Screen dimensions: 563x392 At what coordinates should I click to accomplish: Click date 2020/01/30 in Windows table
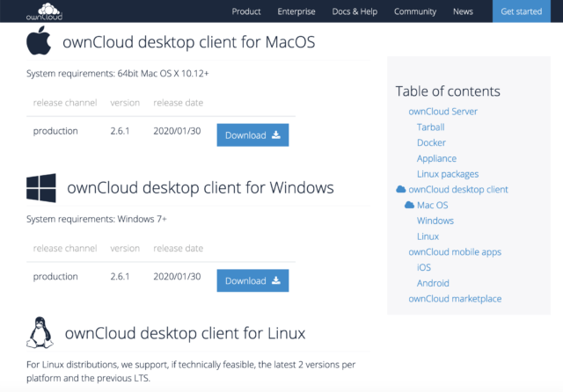[x=177, y=277]
